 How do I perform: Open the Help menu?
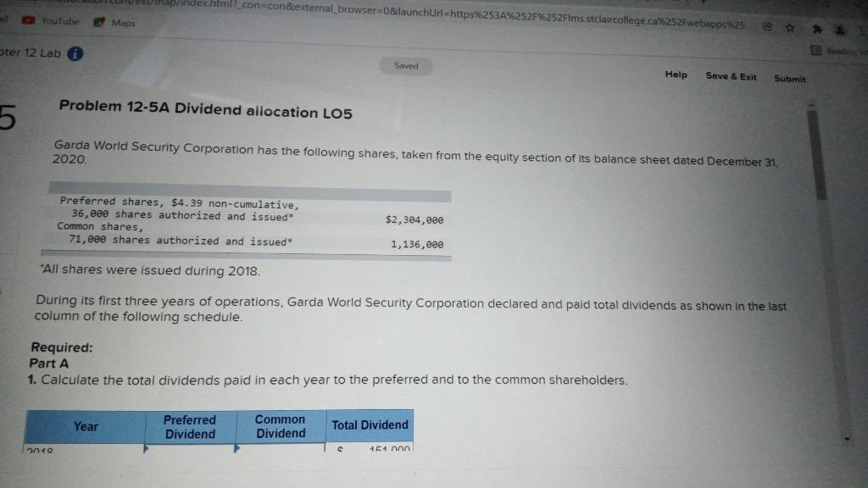click(x=676, y=75)
